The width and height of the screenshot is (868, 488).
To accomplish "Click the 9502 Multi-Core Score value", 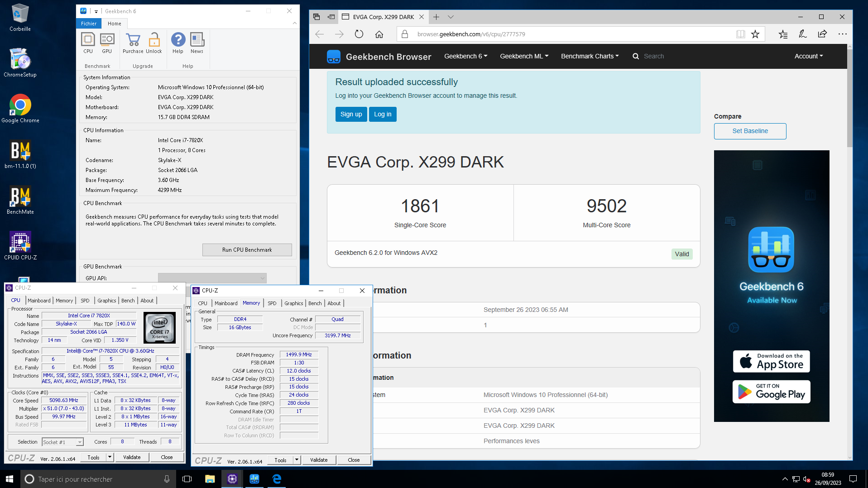I will click(606, 206).
